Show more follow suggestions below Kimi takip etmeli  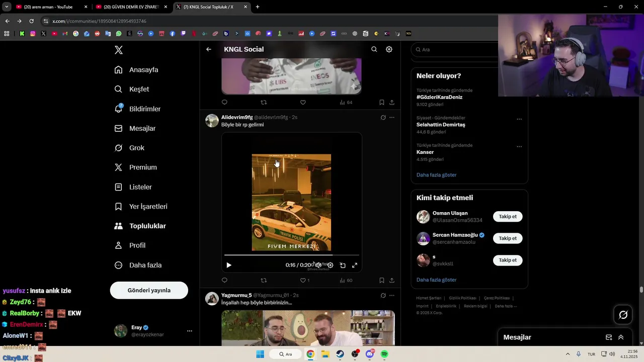click(x=437, y=280)
